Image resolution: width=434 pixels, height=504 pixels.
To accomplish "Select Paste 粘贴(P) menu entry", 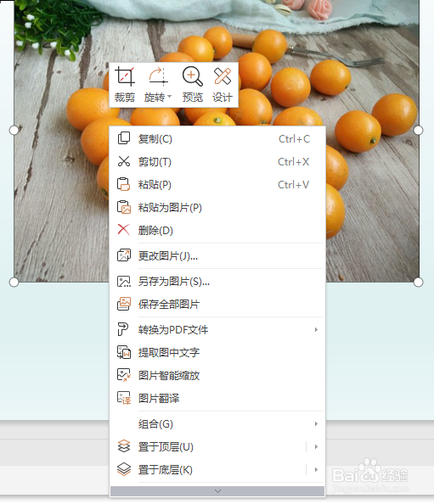I will pos(217,185).
